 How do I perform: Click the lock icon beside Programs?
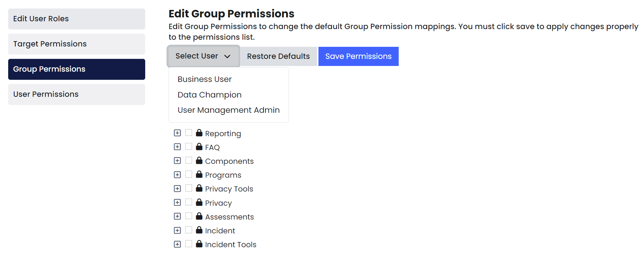click(199, 174)
